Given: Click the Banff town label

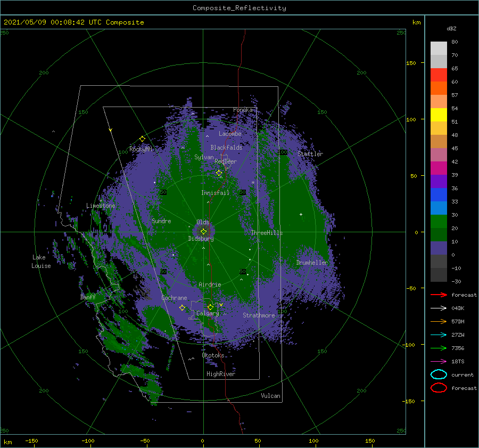Looking at the screenshot, I should 88,297.
